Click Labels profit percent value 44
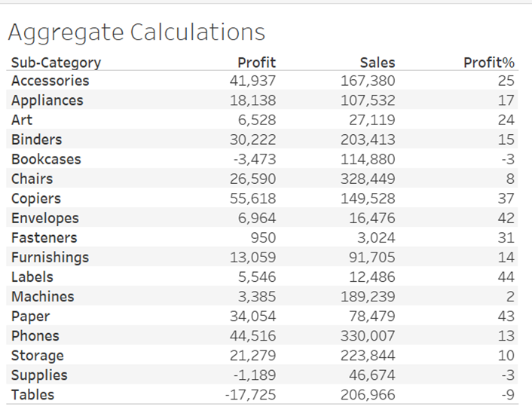The image size is (532, 413). coord(506,277)
